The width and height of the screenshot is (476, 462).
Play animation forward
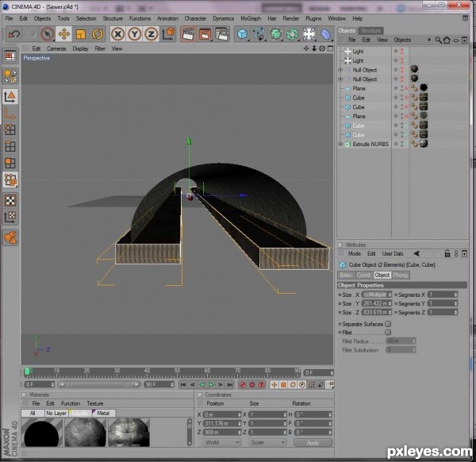coord(211,384)
